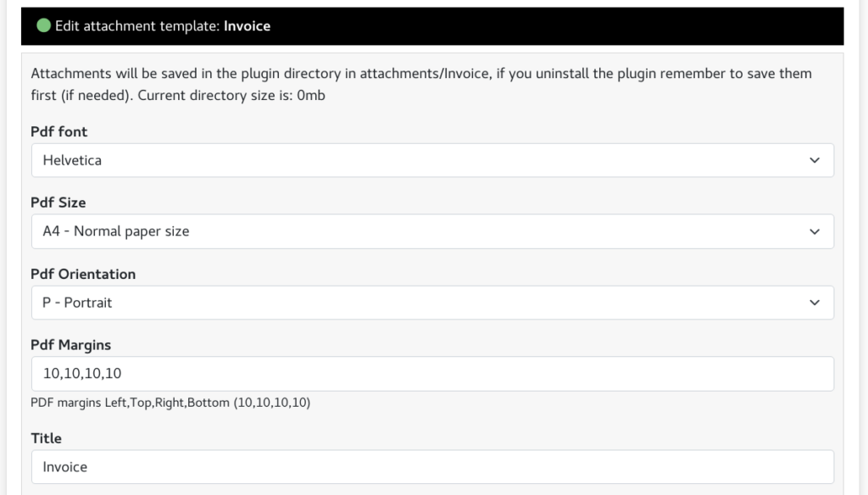Viewport: 868px width, 495px height.
Task: Click the Title input containing Invoice
Action: (432, 467)
